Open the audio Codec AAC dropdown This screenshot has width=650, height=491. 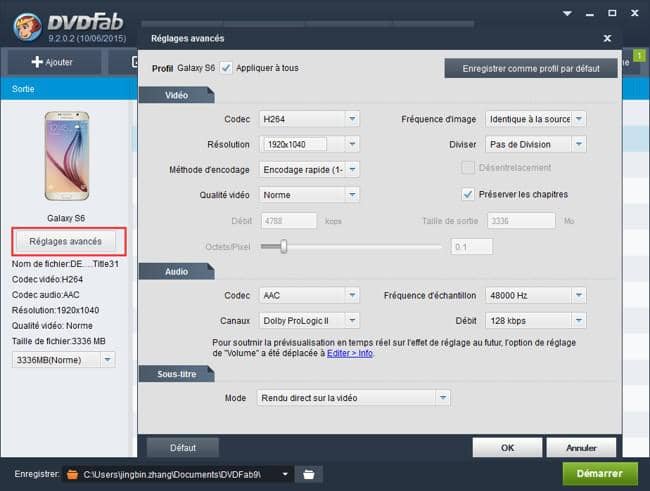pyautogui.click(x=309, y=295)
